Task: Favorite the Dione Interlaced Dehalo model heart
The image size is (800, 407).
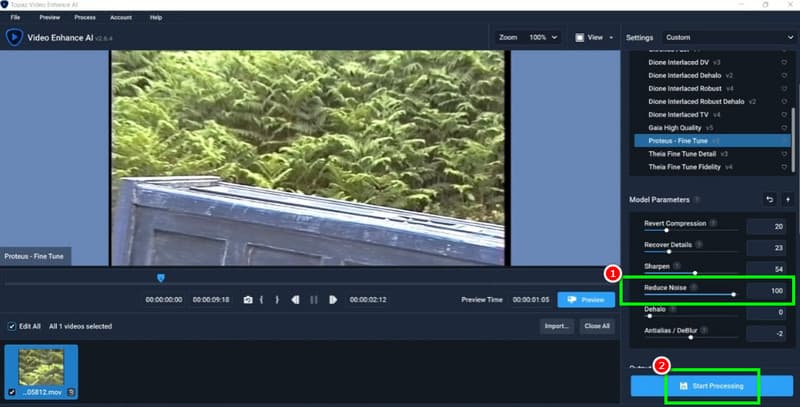Action: coord(784,75)
